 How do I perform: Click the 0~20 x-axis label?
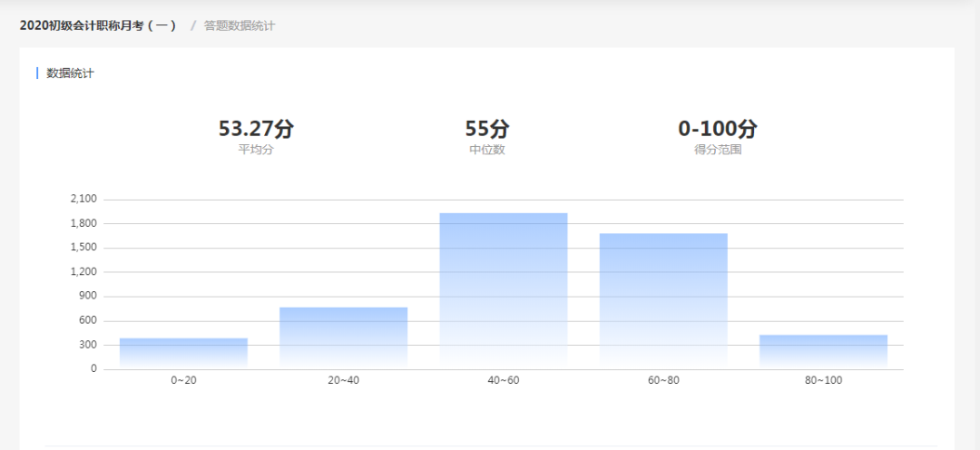(183, 381)
